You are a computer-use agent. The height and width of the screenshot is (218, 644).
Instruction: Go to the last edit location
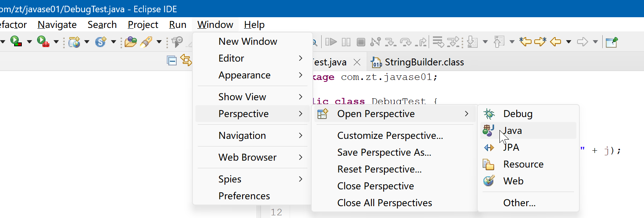525,42
